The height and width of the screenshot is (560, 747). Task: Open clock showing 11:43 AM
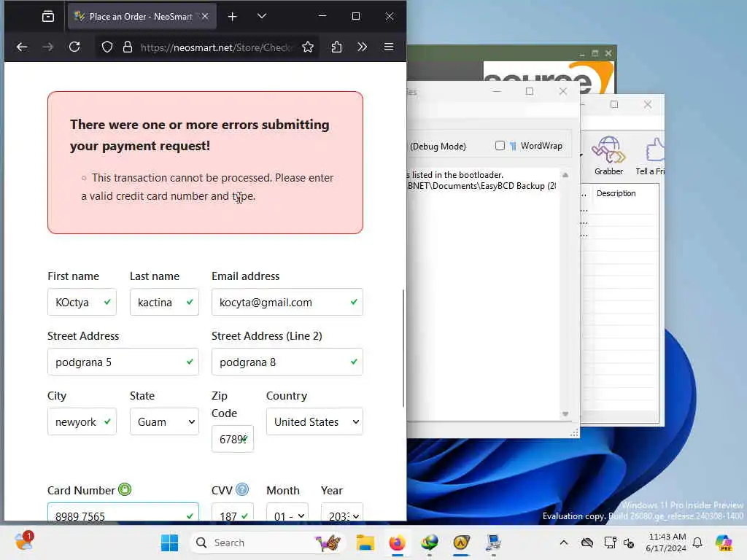click(666, 542)
